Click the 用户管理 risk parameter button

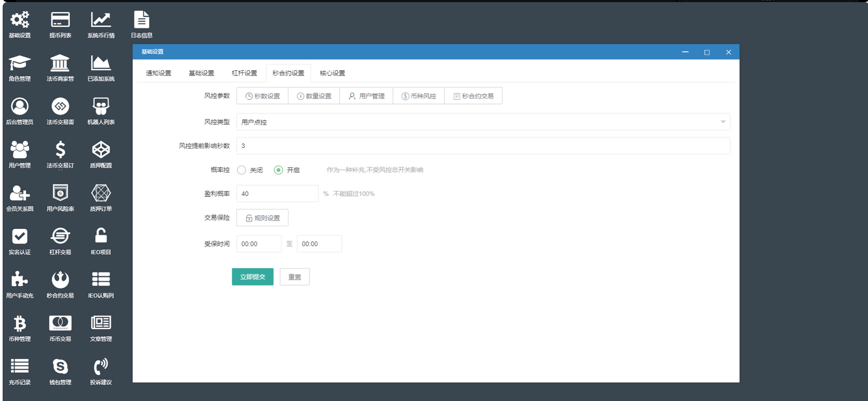[367, 96]
